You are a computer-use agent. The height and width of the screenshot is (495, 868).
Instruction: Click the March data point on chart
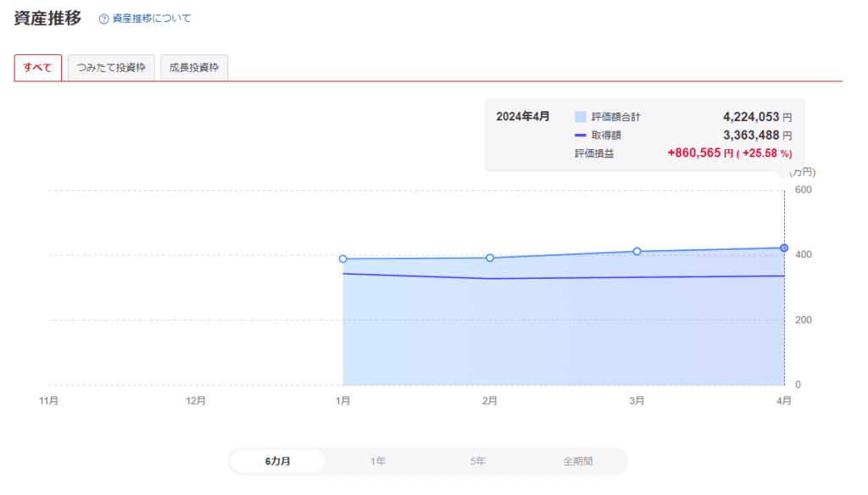click(637, 252)
